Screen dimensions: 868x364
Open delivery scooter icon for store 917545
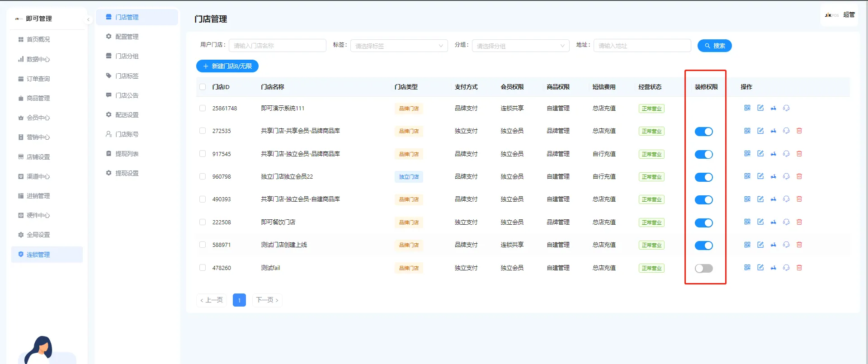tap(774, 154)
